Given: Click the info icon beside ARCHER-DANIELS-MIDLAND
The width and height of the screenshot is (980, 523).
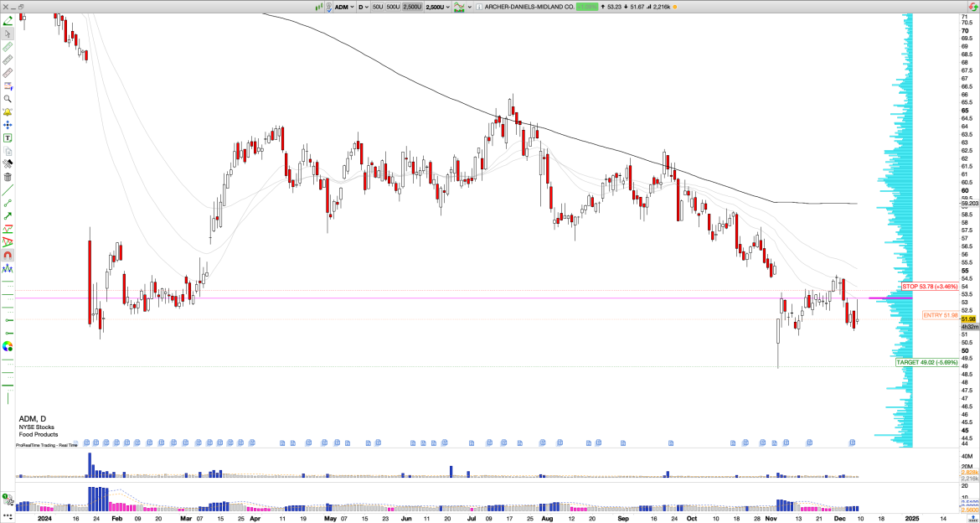Looking at the screenshot, I should coord(478,6).
